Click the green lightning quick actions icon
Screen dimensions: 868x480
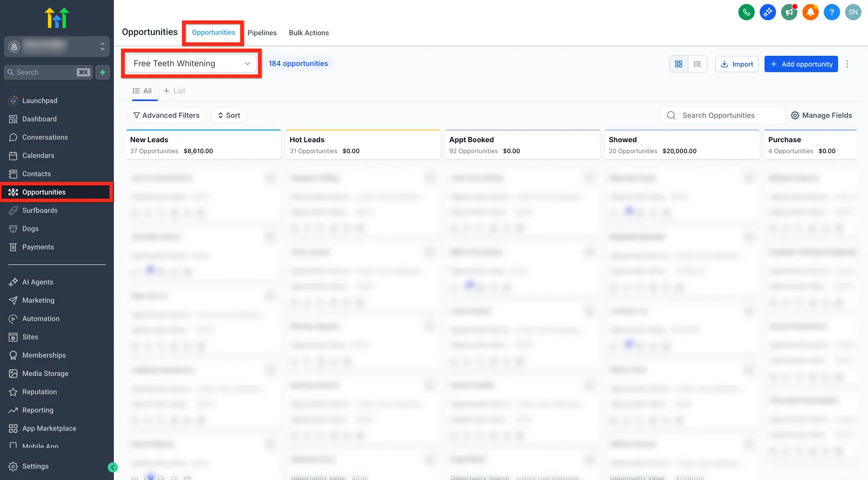click(103, 72)
